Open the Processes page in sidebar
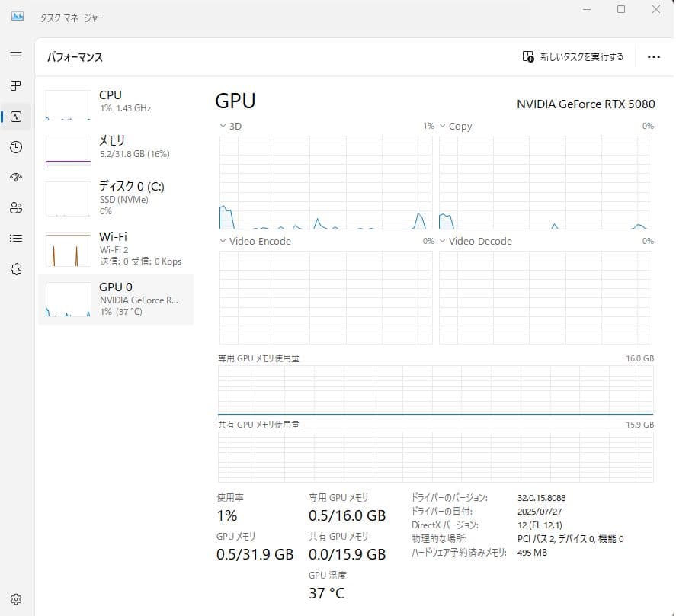 (x=16, y=86)
